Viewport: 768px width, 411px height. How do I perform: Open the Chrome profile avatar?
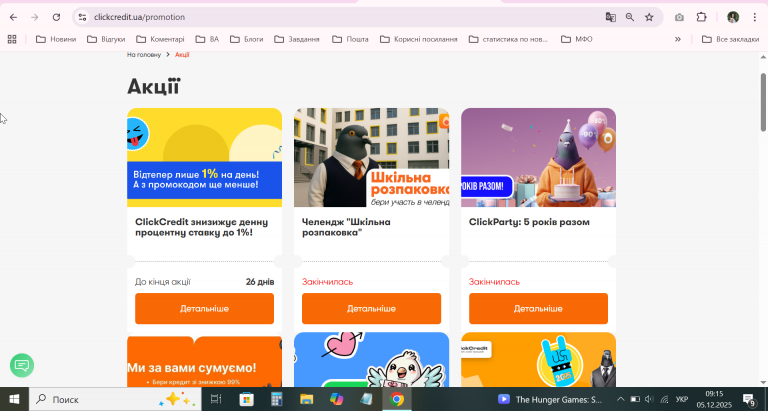click(733, 17)
